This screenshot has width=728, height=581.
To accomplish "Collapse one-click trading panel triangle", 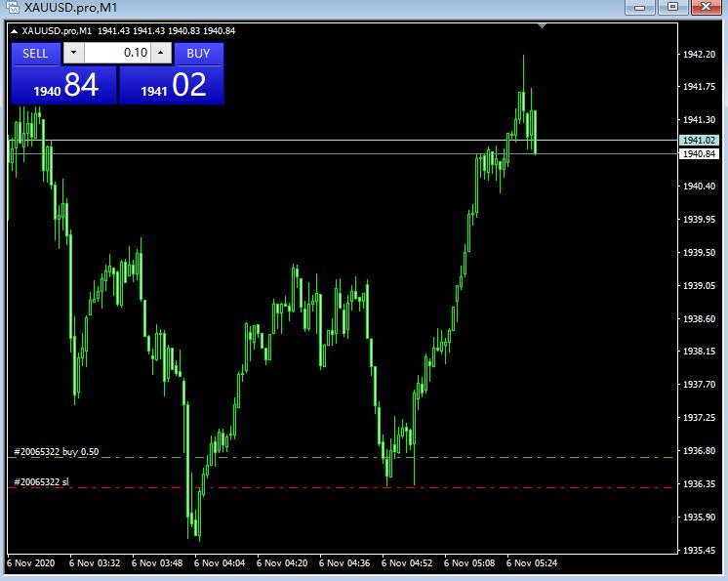I will [x=14, y=31].
